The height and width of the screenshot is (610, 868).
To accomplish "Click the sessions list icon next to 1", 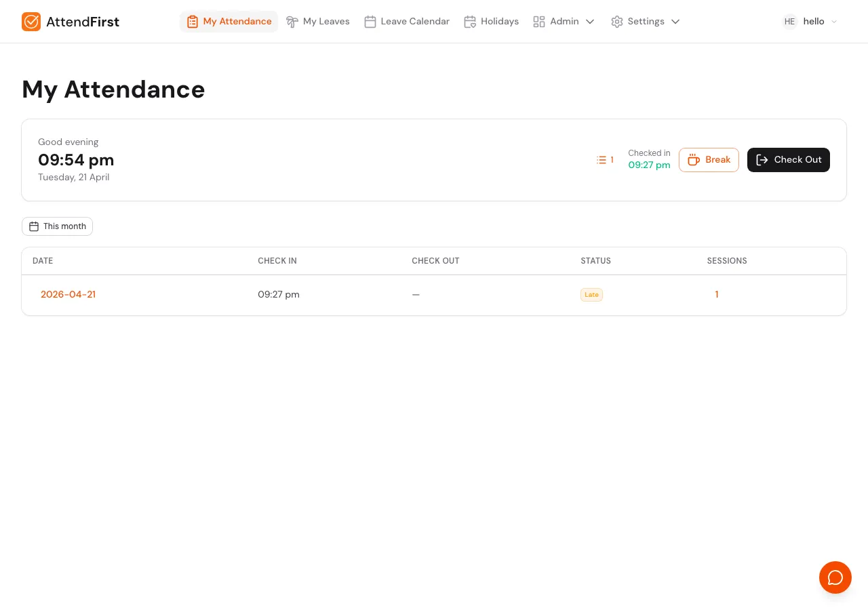I will pos(601,160).
